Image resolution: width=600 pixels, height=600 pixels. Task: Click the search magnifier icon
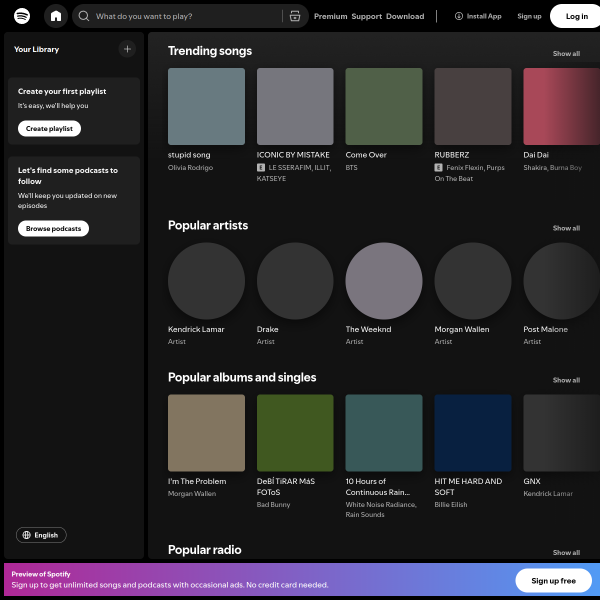coord(84,16)
